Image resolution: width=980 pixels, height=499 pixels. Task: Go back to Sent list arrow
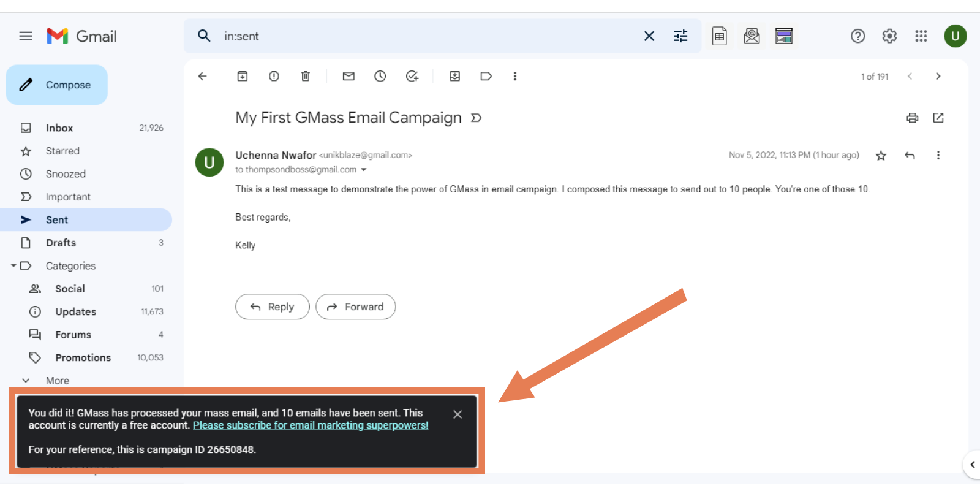203,76
